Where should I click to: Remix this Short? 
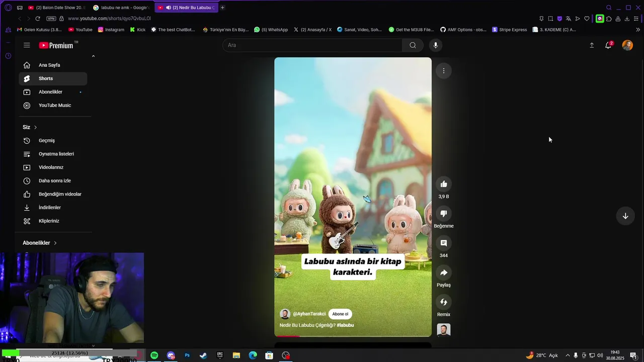[x=444, y=302]
